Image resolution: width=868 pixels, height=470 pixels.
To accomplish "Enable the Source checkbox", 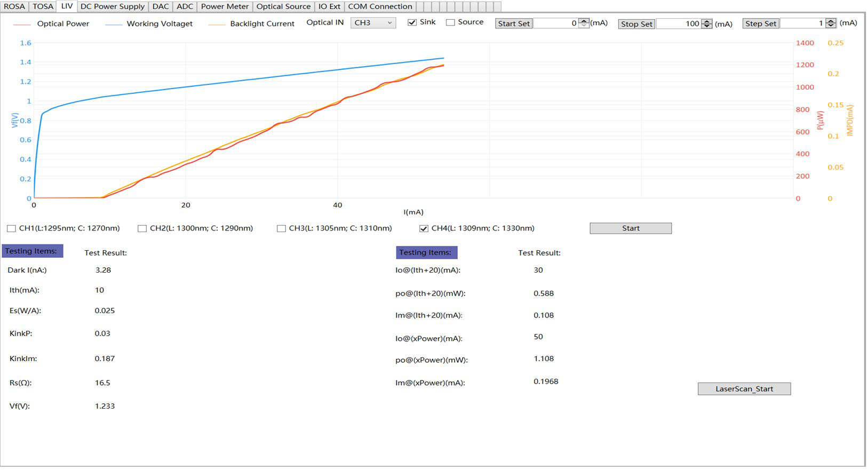I will [x=450, y=22].
